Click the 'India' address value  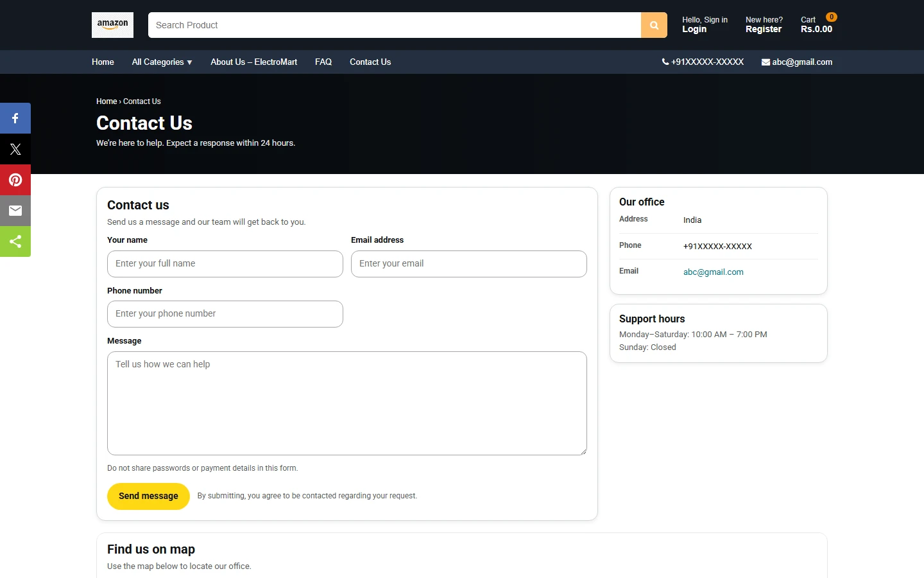[692, 220]
